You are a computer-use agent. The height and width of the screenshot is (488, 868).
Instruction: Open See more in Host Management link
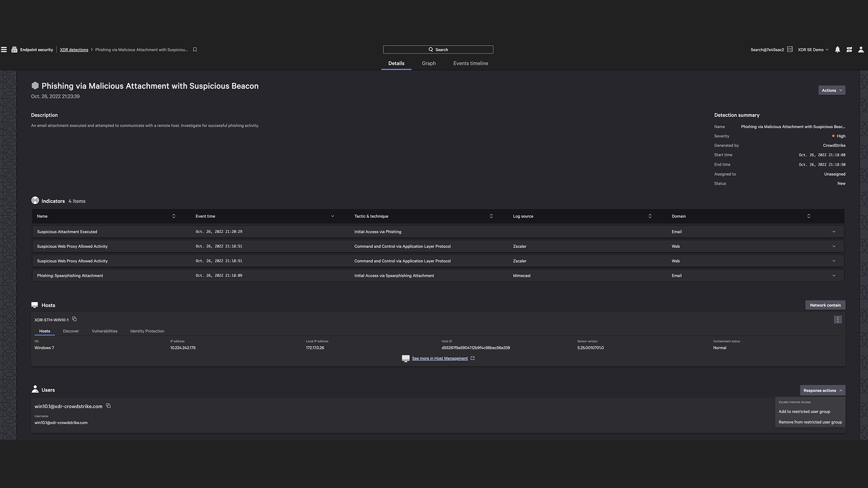click(439, 358)
